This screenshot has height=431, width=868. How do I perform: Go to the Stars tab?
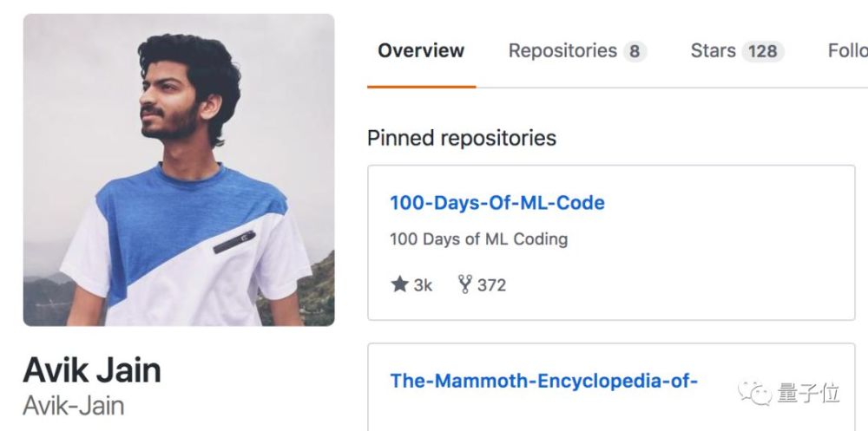713,50
